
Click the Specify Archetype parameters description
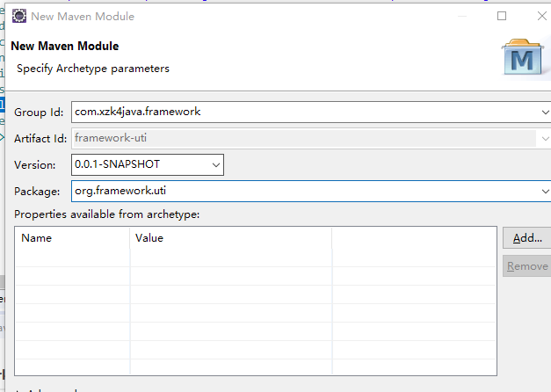pos(93,69)
